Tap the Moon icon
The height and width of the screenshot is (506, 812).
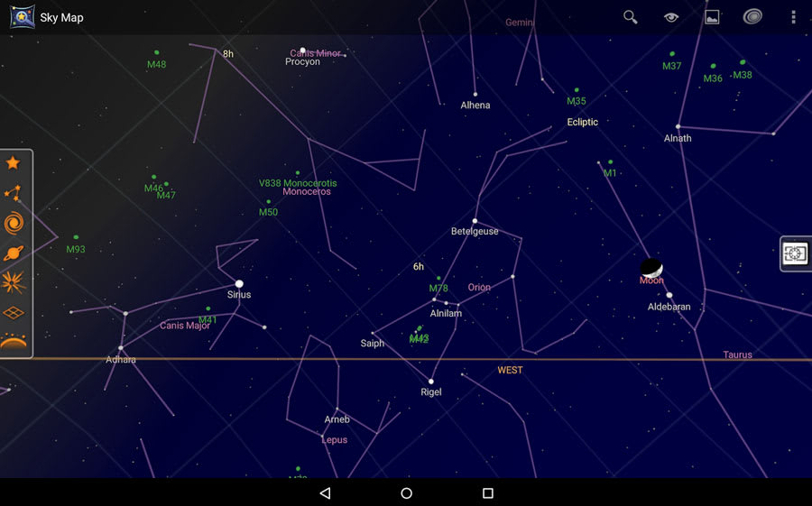coord(651,268)
